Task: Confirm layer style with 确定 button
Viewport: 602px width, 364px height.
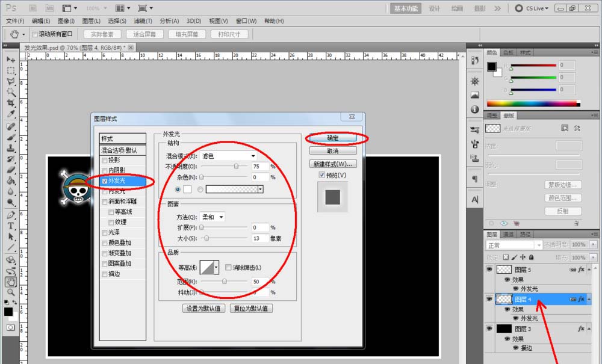Action: 333,138
